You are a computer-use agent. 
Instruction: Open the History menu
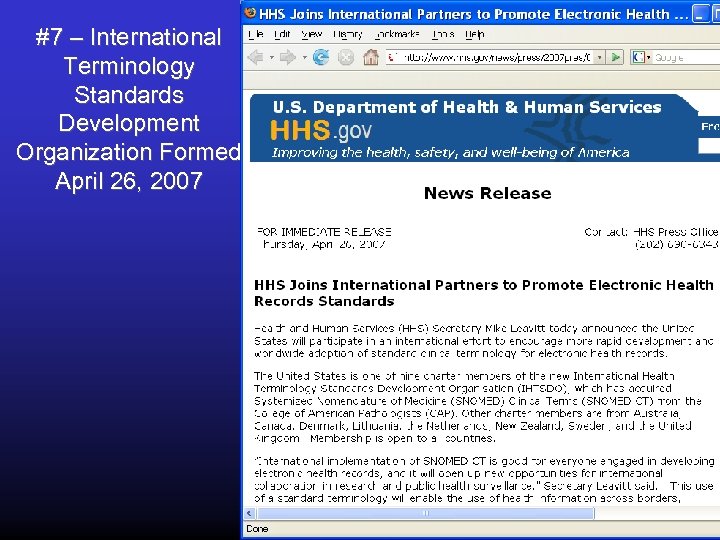[348, 34]
